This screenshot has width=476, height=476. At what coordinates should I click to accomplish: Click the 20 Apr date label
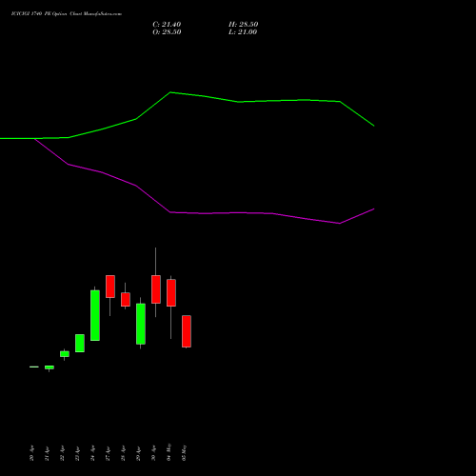(31, 453)
